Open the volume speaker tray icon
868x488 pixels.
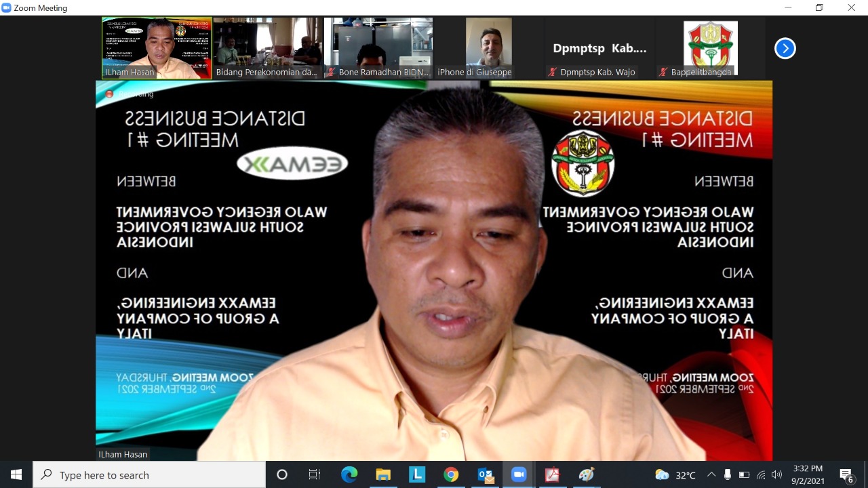click(776, 474)
